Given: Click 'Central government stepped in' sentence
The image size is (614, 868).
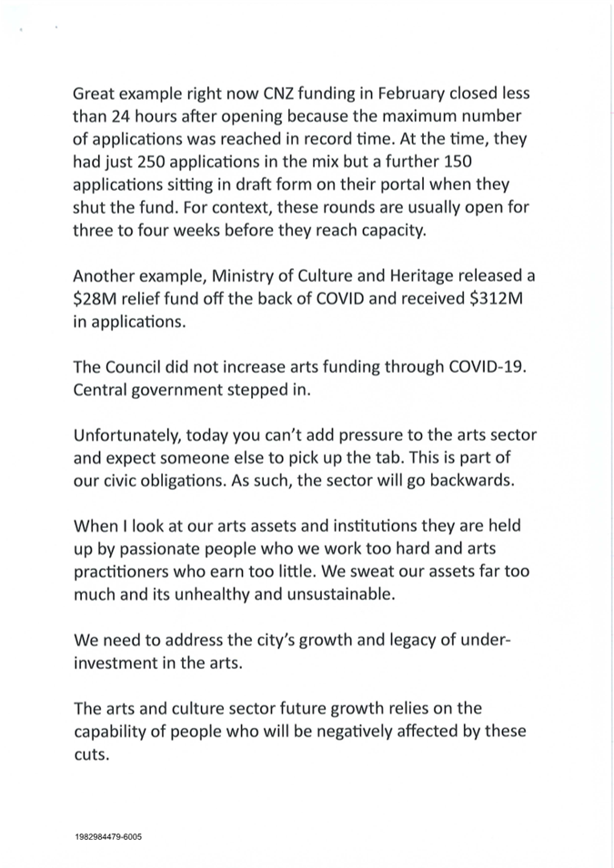Looking at the screenshot, I should [192, 390].
